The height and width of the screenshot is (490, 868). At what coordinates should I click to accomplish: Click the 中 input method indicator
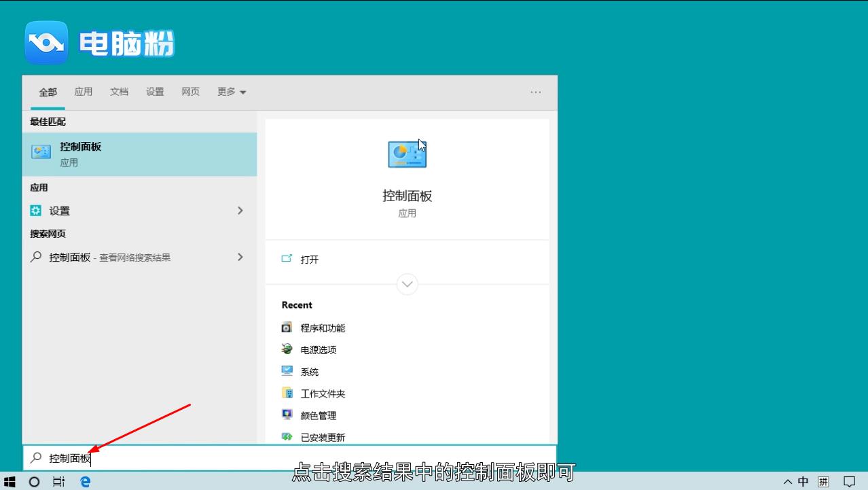click(803, 482)
